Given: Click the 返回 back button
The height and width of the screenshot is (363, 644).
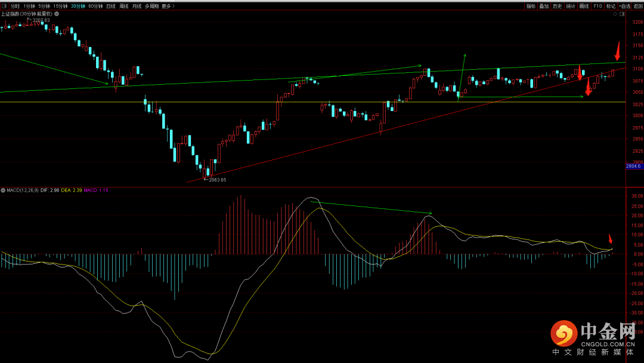Looking at the screenshot, I should (638, 6).
